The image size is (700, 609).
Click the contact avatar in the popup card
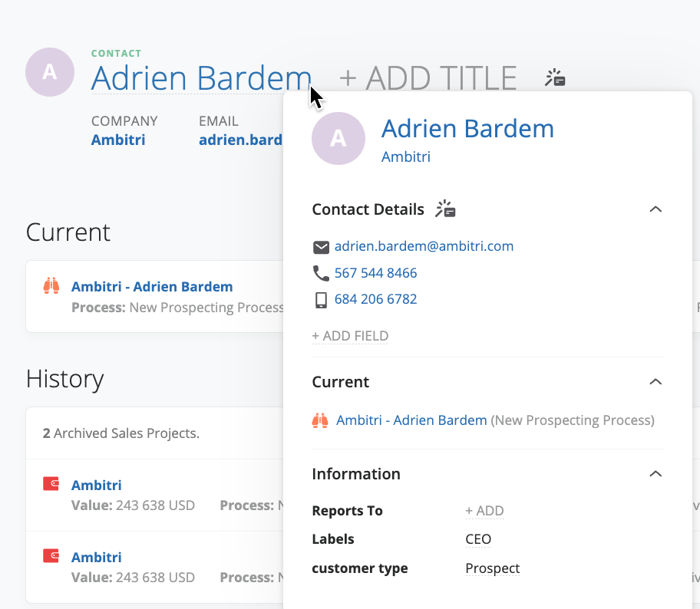(338, 138)
